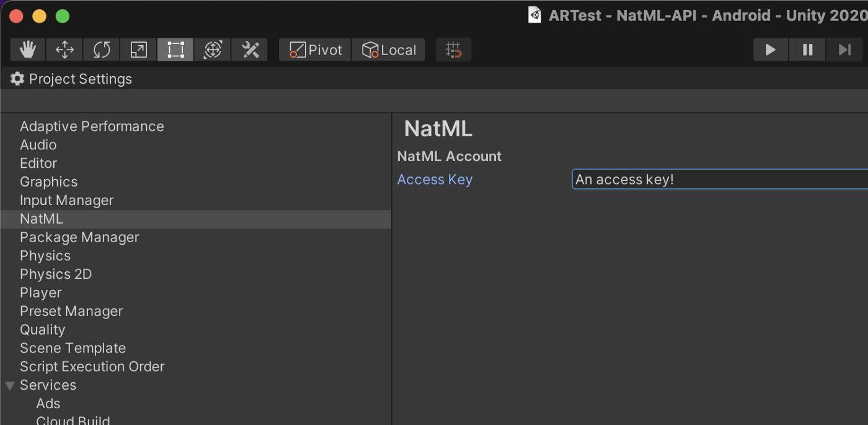Minimize the Unity window
The image size is (868, 425).
pos(39,16)
